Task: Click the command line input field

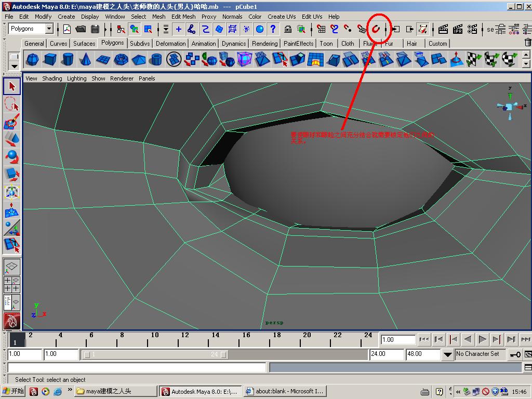Action: coord(137,367)
